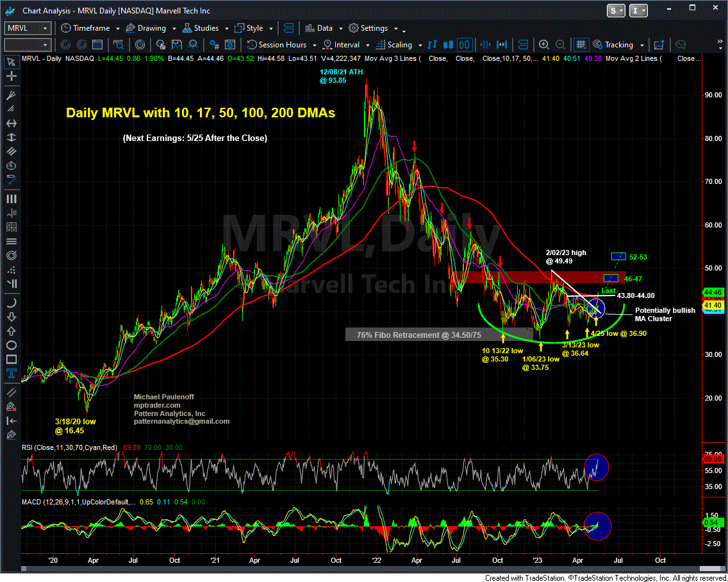
Task: Click the red 69.89 RSI value label
Action: (714, 459)
